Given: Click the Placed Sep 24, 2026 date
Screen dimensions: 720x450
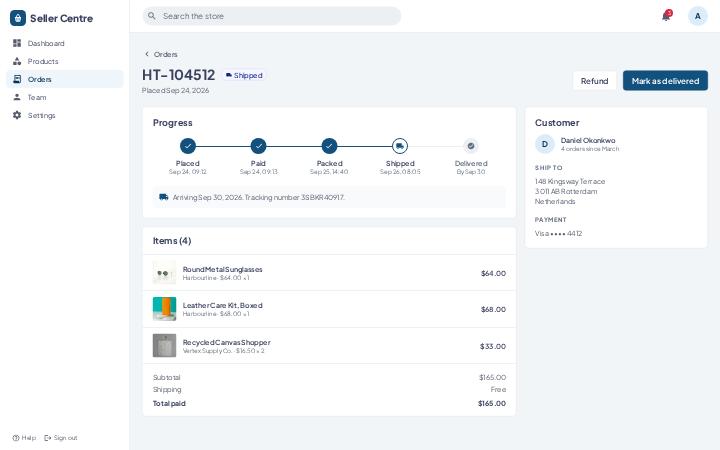Looking at the screenshot, I should point(175,90).
